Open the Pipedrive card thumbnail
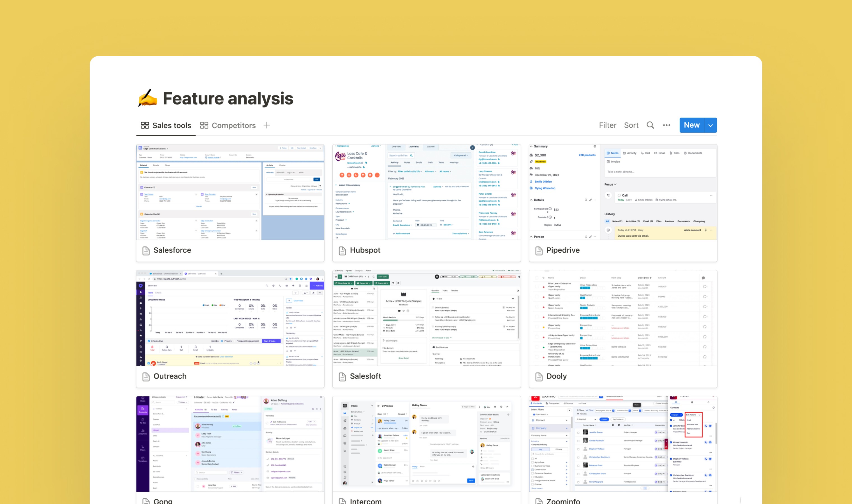Viewport: 852px width, 504px height. [623, 192]
